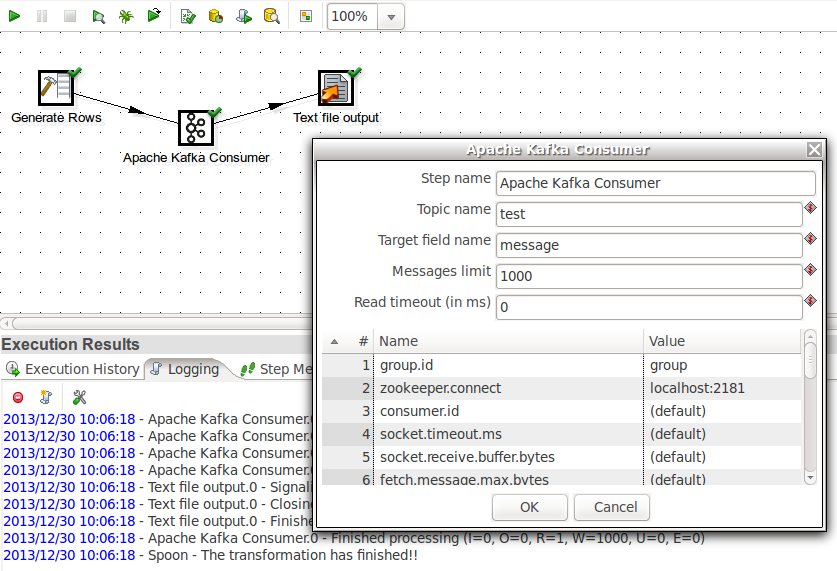Screen dimensions: 837x571
Task: Select the consumer.id property row
Action: click(562, 411)
